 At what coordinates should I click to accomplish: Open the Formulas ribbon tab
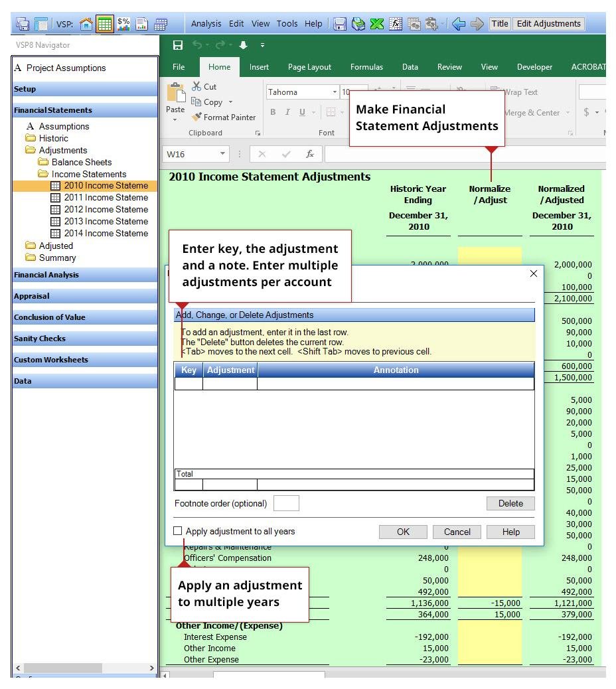pyautogui.click(x=366, y=67)
